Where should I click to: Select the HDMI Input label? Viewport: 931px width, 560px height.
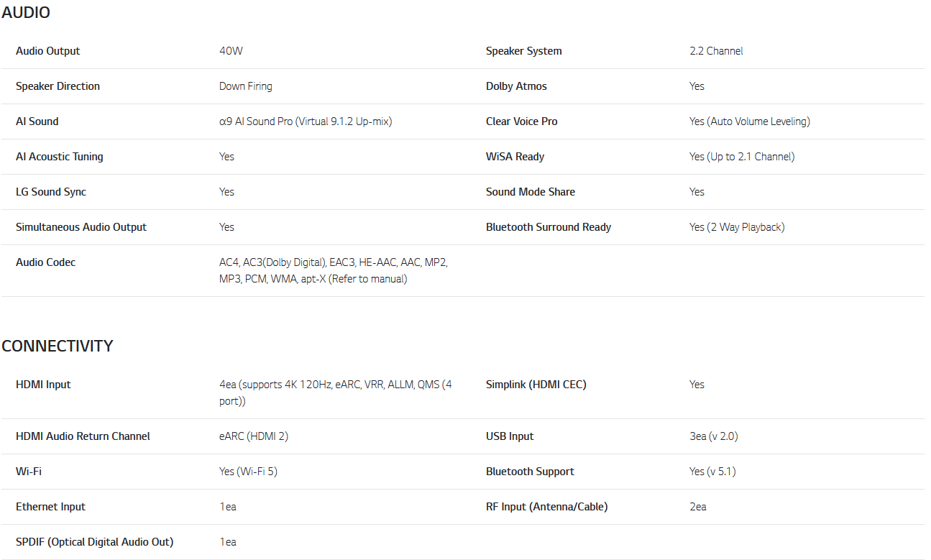(x=43, y=385)
